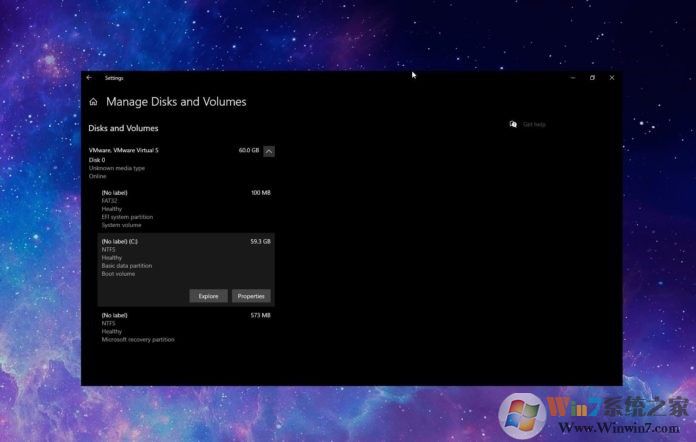
Task: Open the Get help link
Action: click(x=534, y=124)
